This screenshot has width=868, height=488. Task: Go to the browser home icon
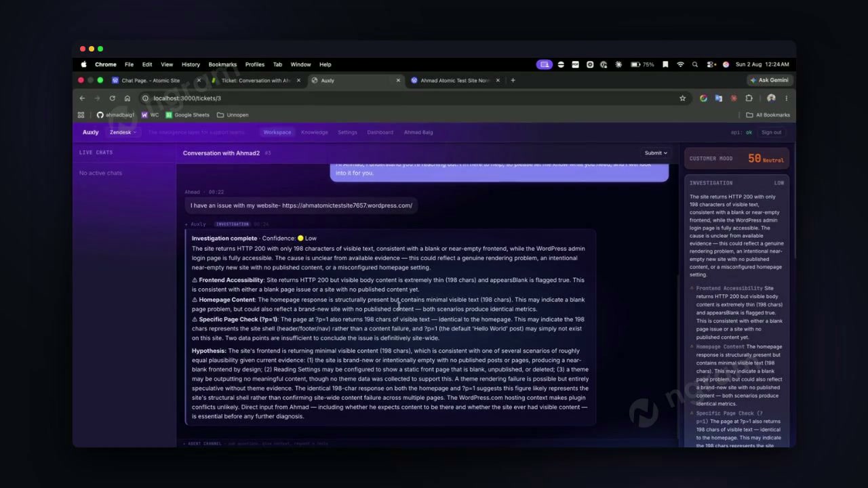pyautogui.click(x=127, y=98)
